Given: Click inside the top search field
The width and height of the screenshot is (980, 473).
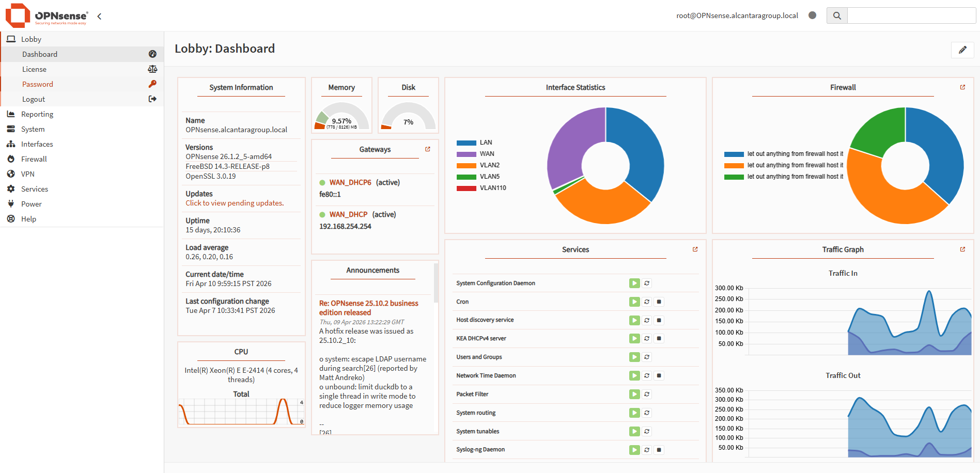Looking at the screenshot, I should 912,15.
